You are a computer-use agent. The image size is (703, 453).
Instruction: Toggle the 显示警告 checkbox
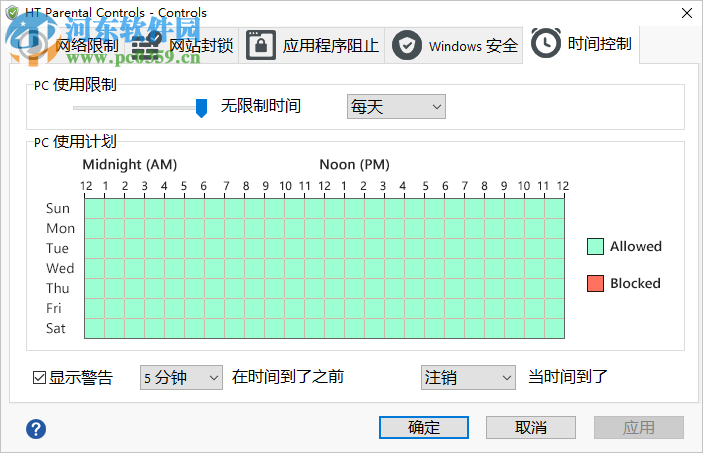click(39, 378)
